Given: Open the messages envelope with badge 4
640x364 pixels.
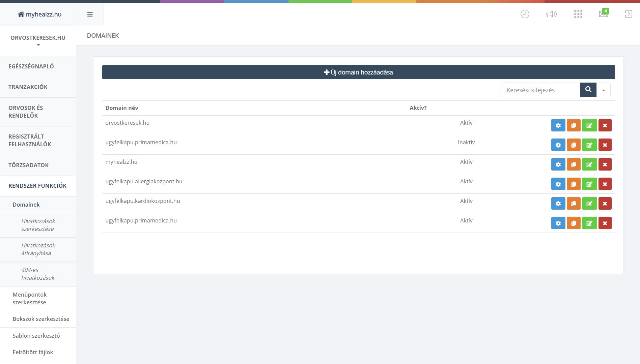Looking at the screenshot, I should [x=604, y=13].
